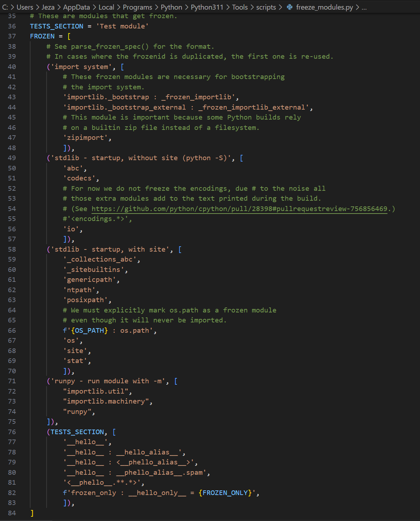The image size is (420, 521).
Task: Click "Users" breadcrumb item
Action: [x=25, y=7]
